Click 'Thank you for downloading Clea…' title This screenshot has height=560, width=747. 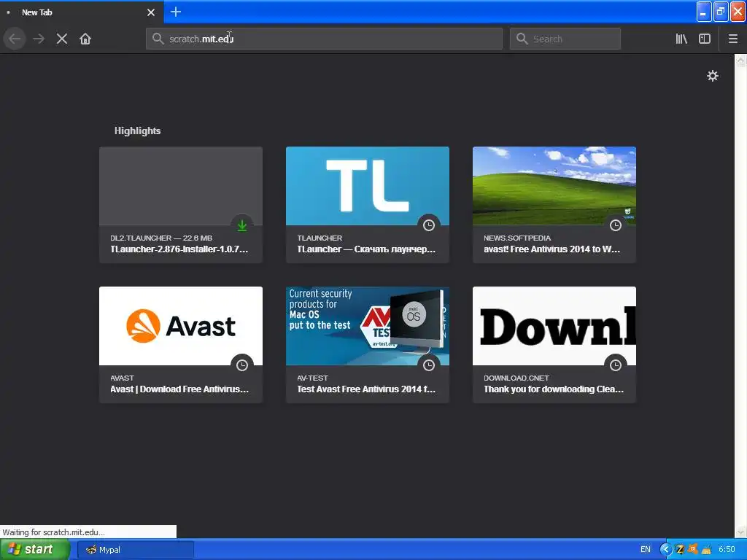coord(554,389)
